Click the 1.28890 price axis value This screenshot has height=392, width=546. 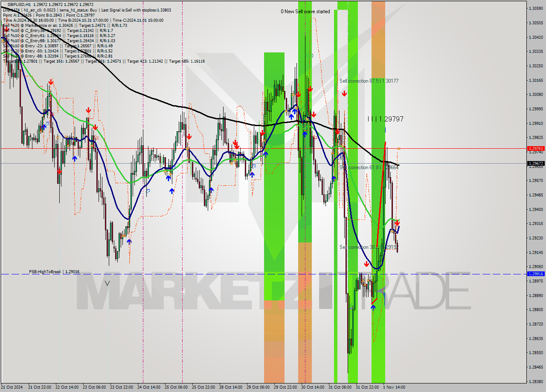point(536,295)
